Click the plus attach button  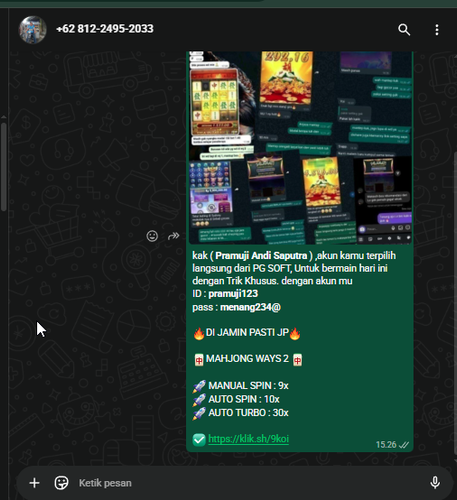click(34, 483)
